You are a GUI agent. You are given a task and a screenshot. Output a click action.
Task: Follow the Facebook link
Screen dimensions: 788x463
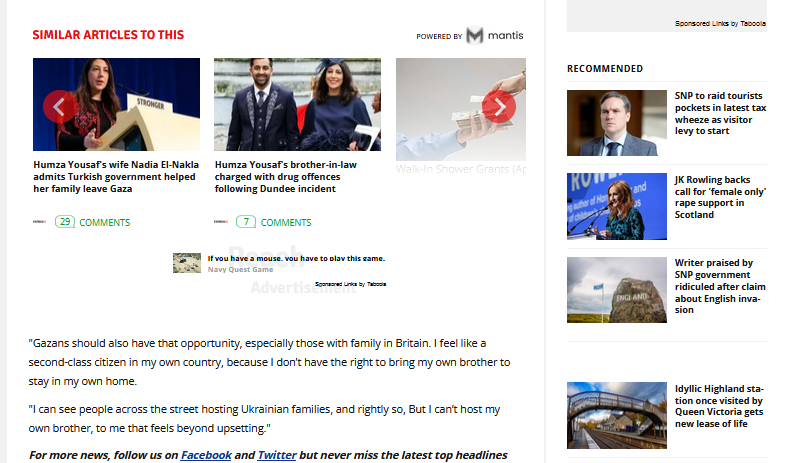pyautogui.click(x=206, y=455)
